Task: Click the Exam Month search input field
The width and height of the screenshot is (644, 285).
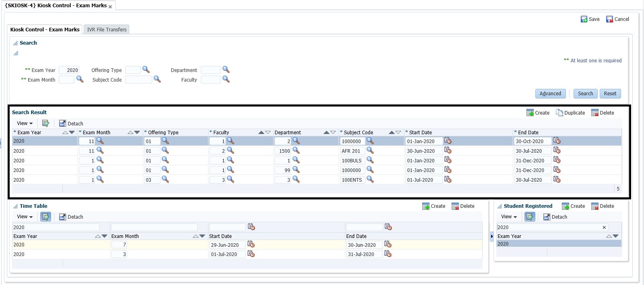Action: point(66,80)
